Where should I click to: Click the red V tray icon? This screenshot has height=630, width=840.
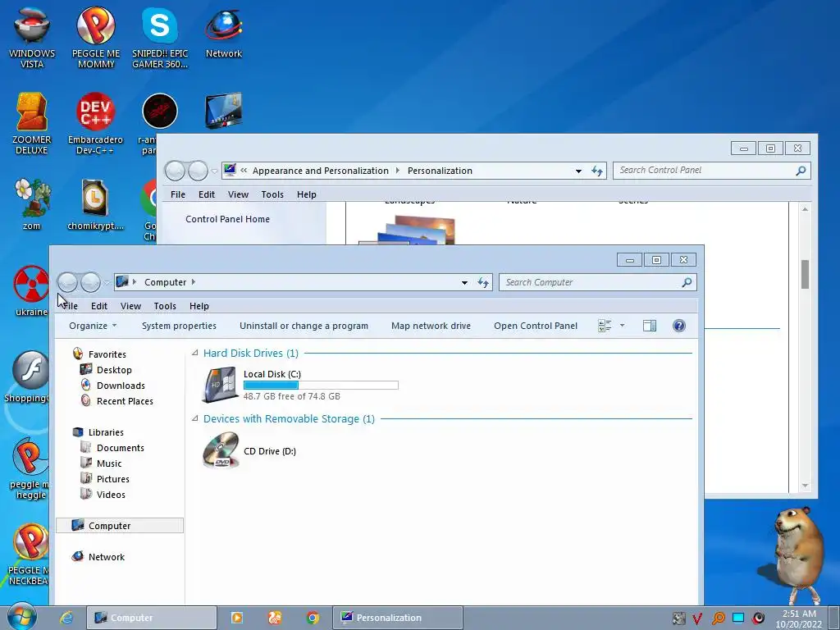pos(697,619)
